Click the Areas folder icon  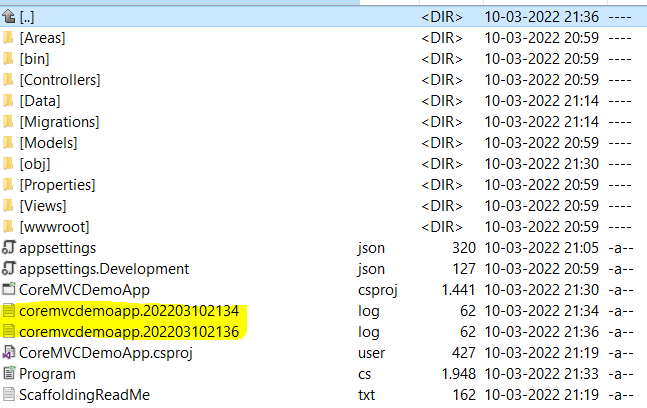tap(8, 38)
